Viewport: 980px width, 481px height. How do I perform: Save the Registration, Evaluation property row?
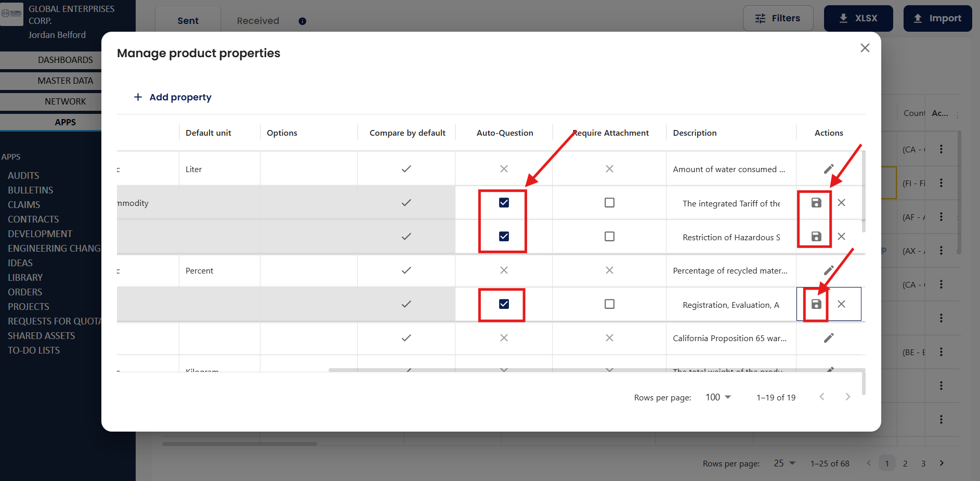point(816,304)
